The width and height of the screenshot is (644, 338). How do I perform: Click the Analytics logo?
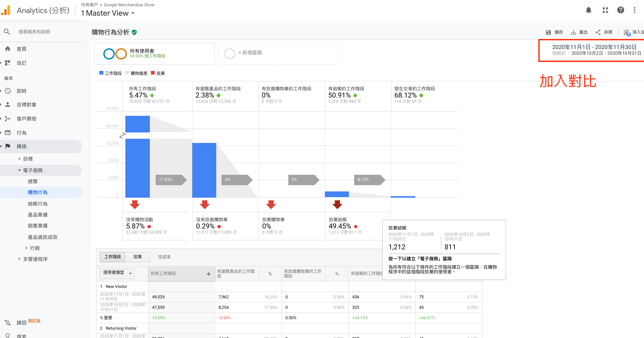(6, 10)
